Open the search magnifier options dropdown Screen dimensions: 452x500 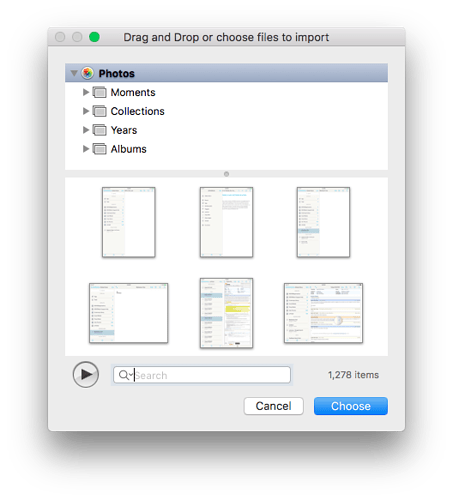point(125,375)
